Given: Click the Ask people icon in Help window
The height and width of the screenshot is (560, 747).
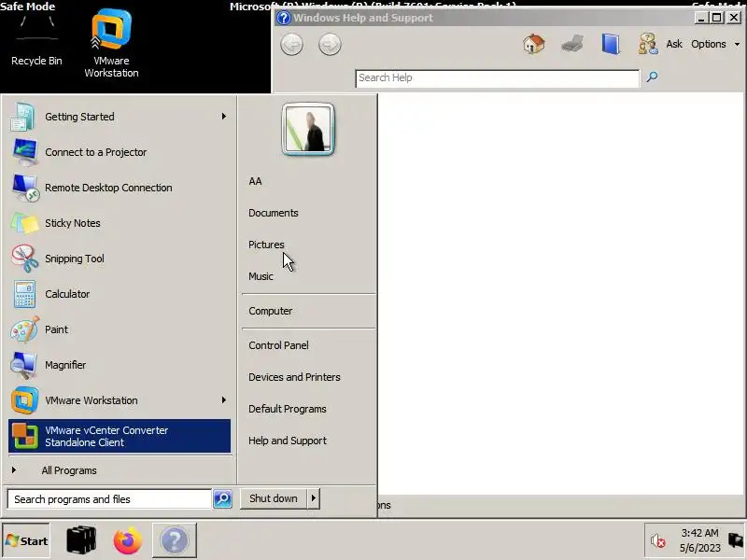Looking at the screenshot, I should (648, 44).
